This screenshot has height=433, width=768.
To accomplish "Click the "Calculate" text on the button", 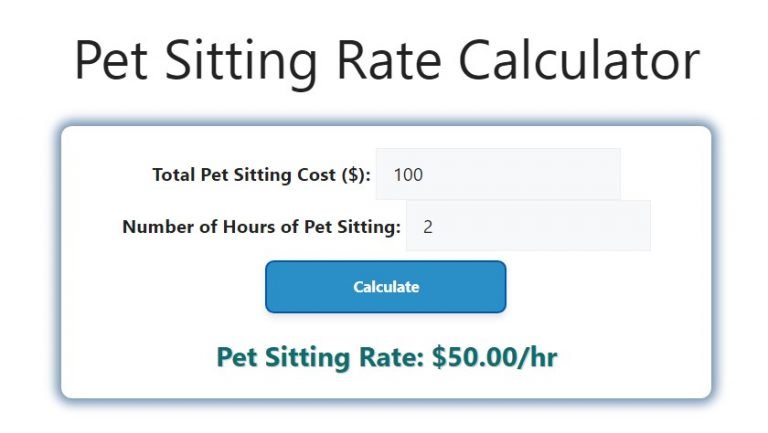I will (386, 287).
